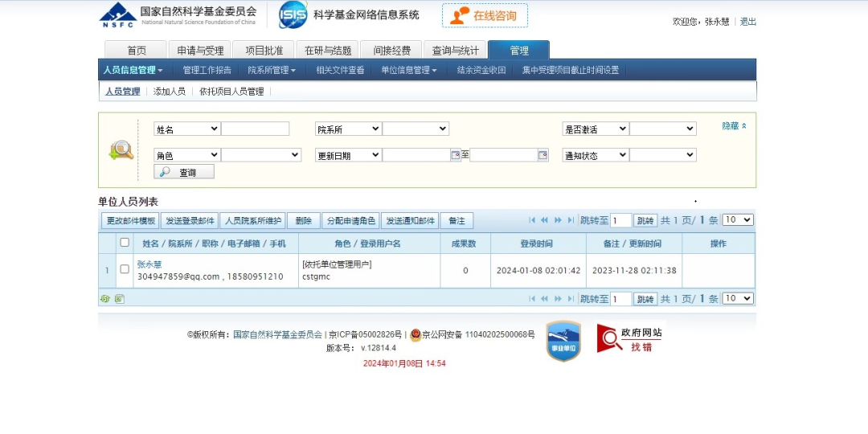The height and width of the screenshot is (434, 868).
Task: Click the NSFC foundation logo
Action: click(118, 15)
